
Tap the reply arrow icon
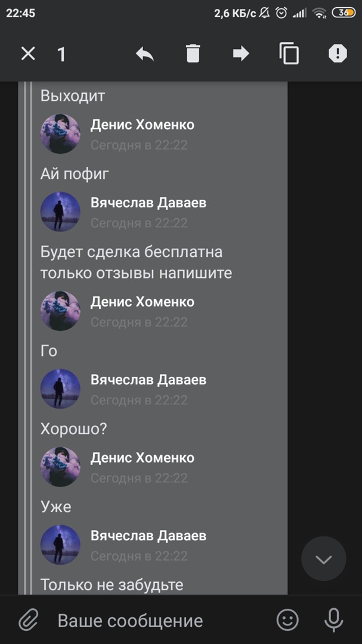(x=145, y=54)
